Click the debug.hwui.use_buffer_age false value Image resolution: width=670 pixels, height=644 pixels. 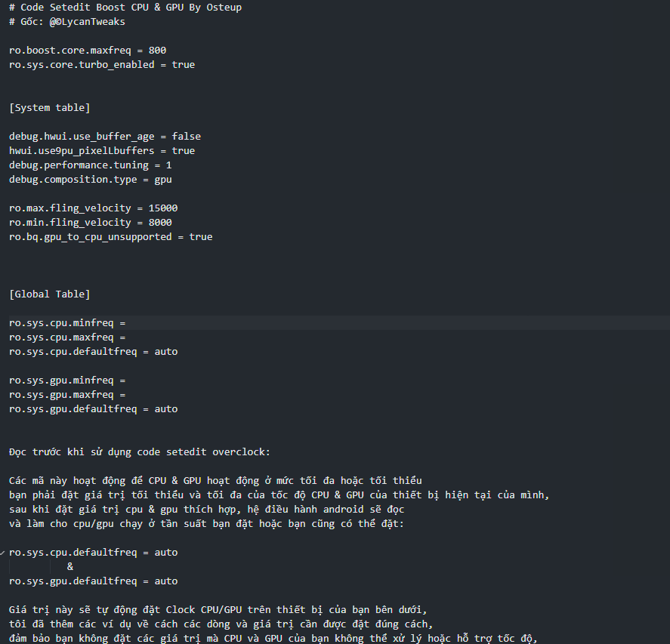[x=186, y=137]
